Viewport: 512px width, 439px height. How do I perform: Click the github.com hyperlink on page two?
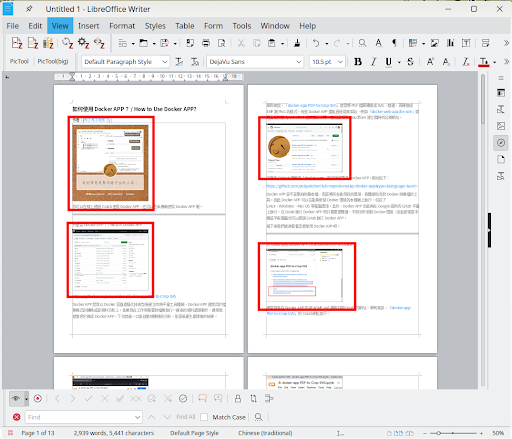342,186
